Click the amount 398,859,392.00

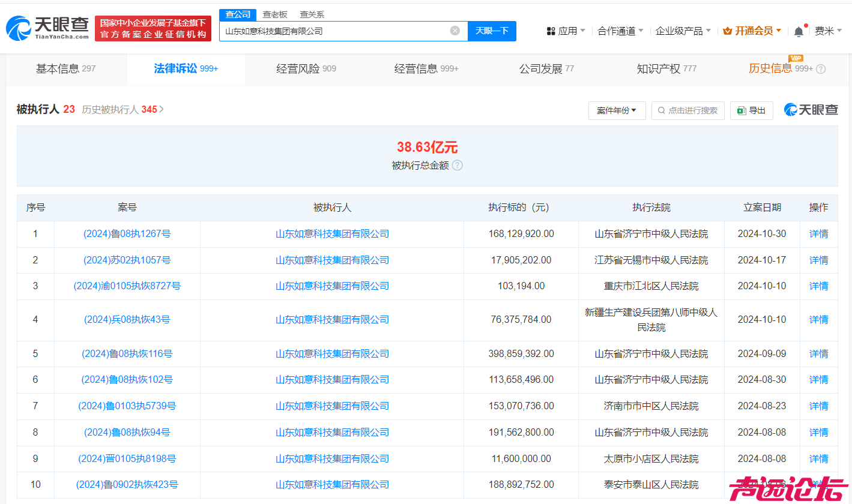point(521,354)
